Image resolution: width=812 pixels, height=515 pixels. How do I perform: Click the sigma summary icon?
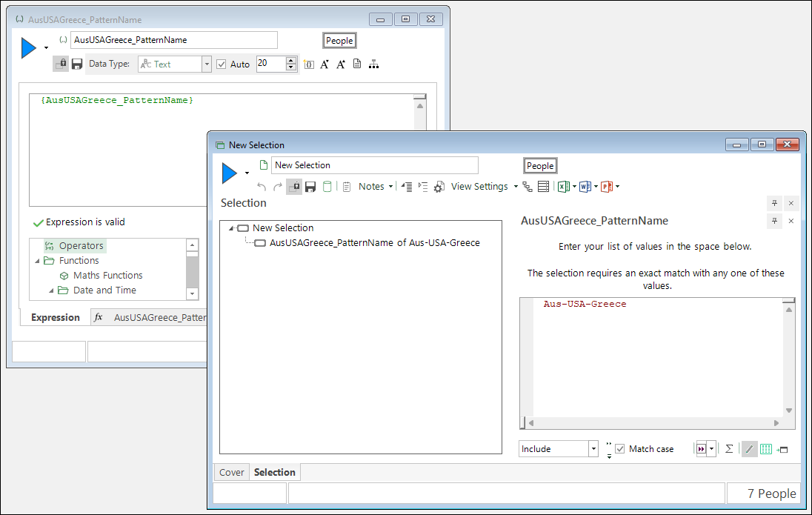tap(729, 449)
